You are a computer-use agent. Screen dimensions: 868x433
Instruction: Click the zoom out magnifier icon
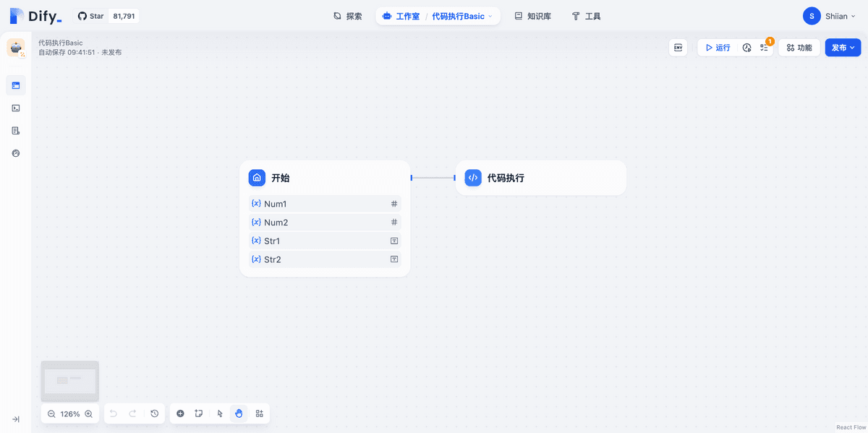[51, 414]
